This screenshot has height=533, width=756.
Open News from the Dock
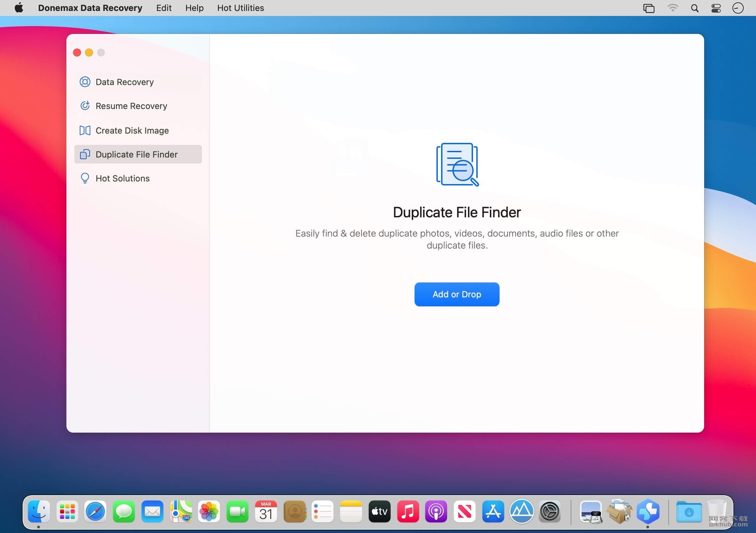coord(465,511)
